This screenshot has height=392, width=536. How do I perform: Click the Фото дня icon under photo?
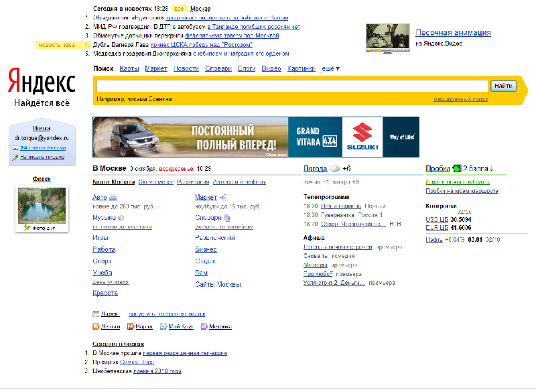(27, 228)
